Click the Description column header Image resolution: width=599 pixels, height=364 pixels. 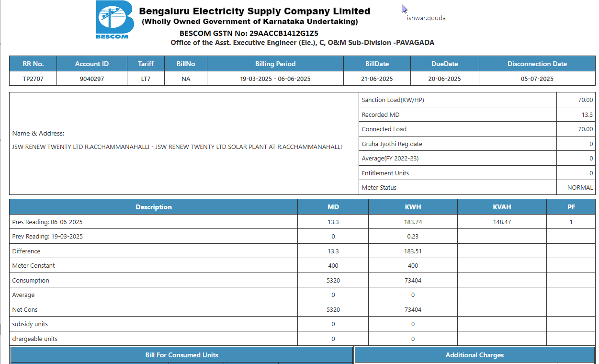click(154, 207)
